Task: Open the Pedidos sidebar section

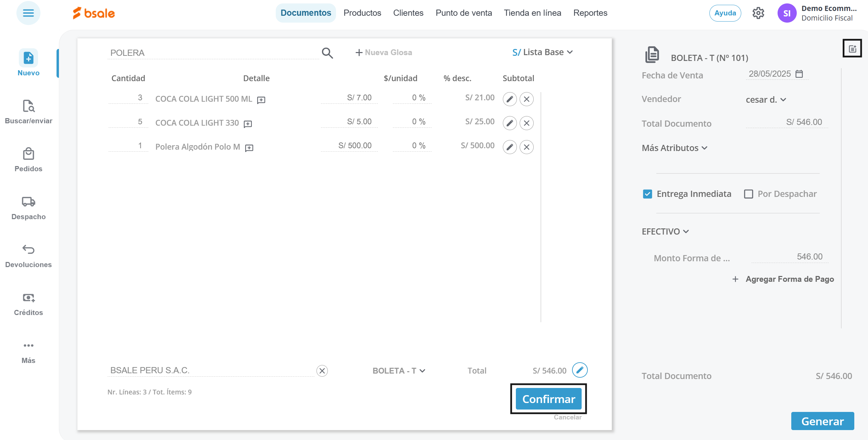Action: coord(28,160)
